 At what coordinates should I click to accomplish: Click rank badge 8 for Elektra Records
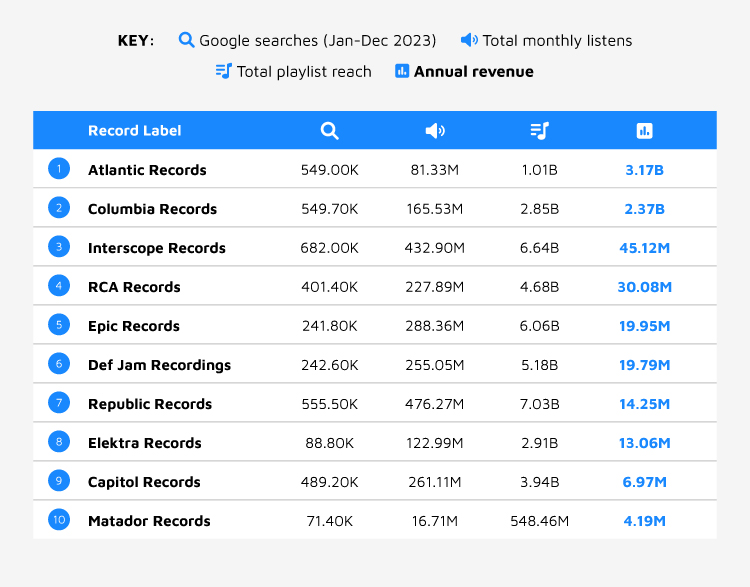point(59,442)
